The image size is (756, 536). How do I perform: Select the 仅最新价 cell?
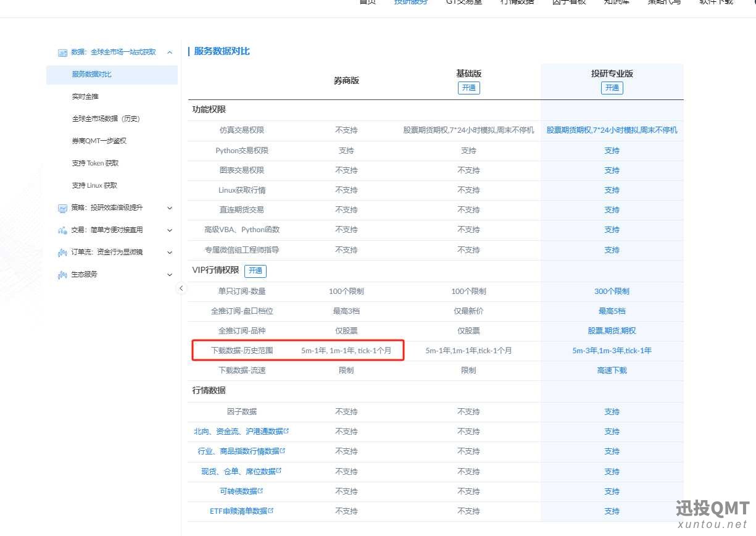[x=468, y=311]
